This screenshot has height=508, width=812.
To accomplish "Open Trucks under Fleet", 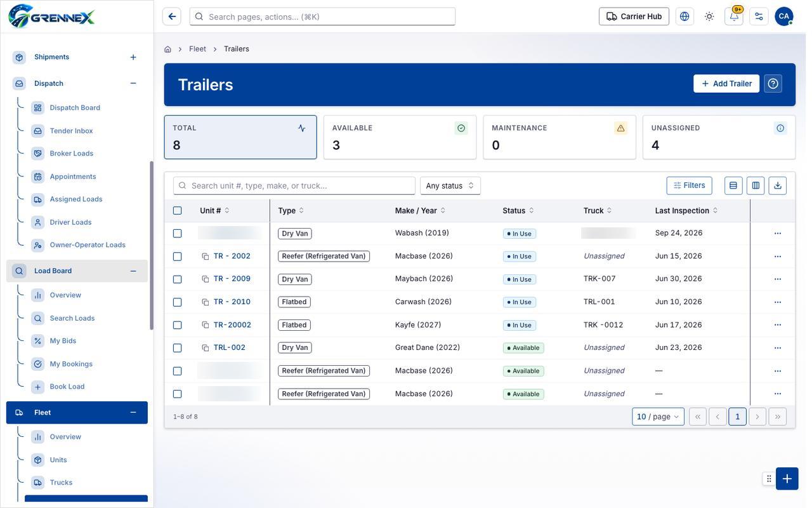I will (61, 483).
